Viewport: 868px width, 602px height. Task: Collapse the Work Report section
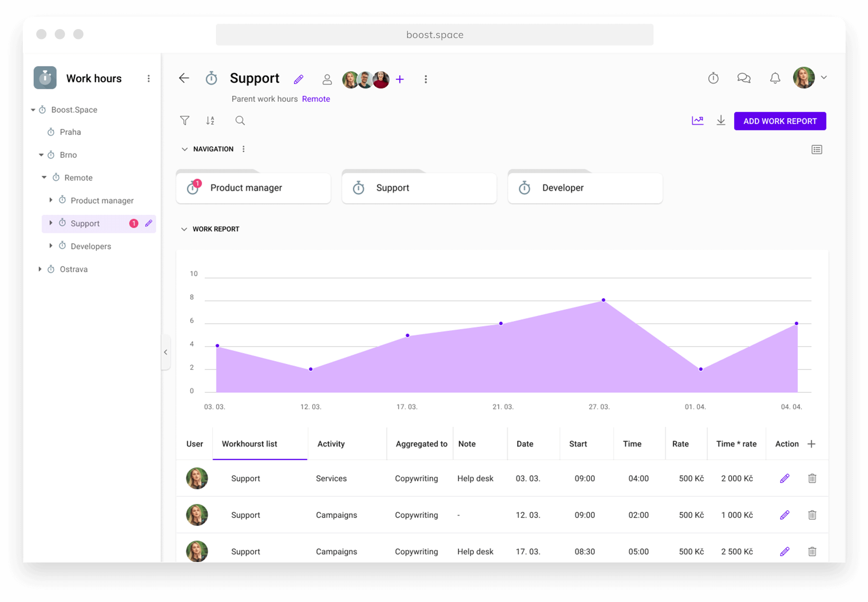[x=185, y=229]
